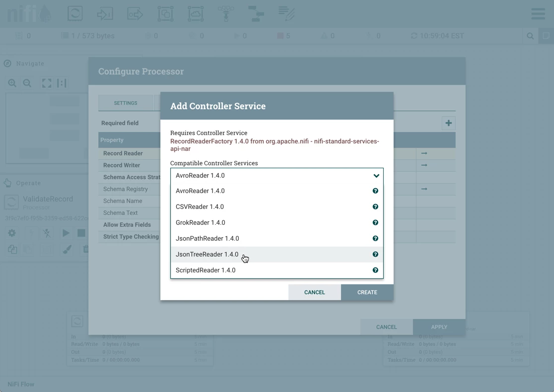Click the birdseye navigation thumbnail
554x392 pixels.
(47, 129)
